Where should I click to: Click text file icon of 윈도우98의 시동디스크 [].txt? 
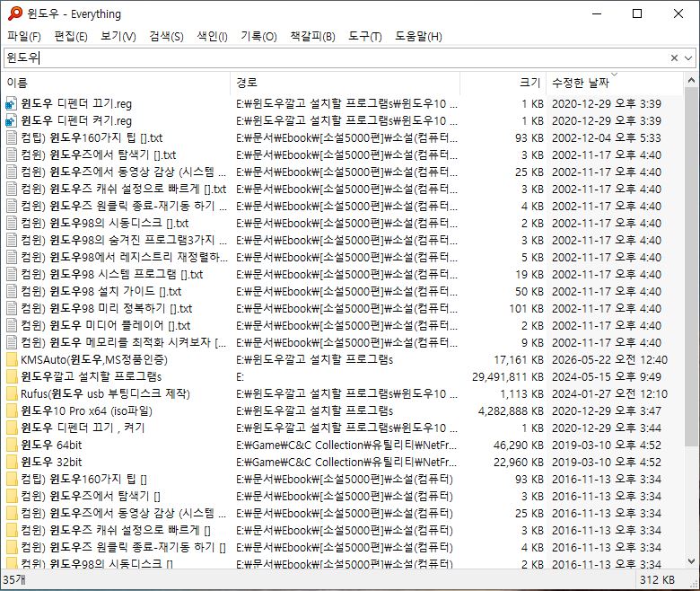[x=12, y=223]
